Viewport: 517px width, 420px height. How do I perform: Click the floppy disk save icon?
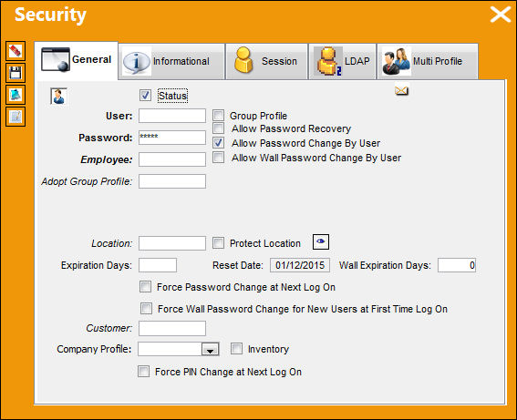(x=16, y=73)
